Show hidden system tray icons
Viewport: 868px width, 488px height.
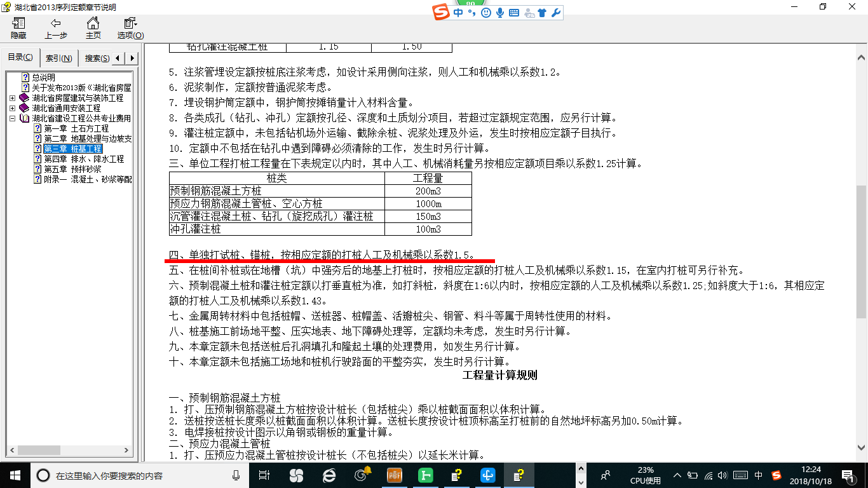679,475
